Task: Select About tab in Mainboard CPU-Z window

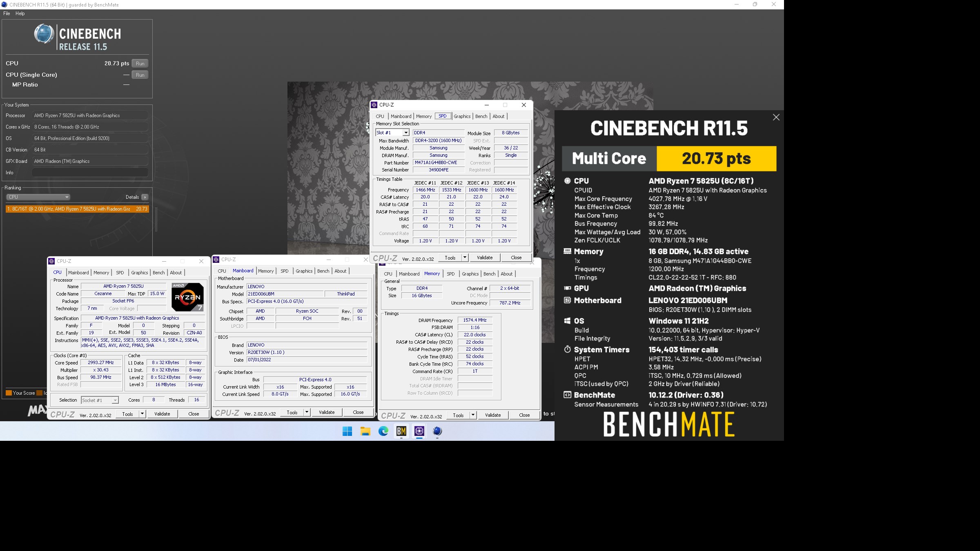Action: pos(341,271)
